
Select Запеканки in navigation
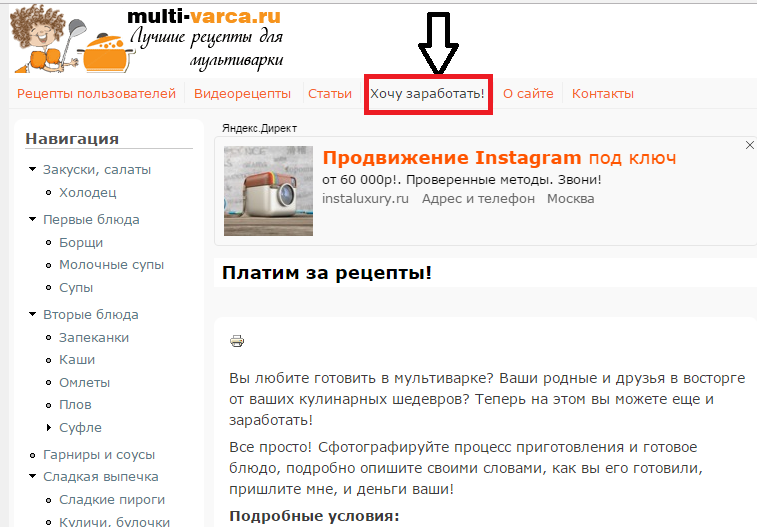[x=94, y=337]
